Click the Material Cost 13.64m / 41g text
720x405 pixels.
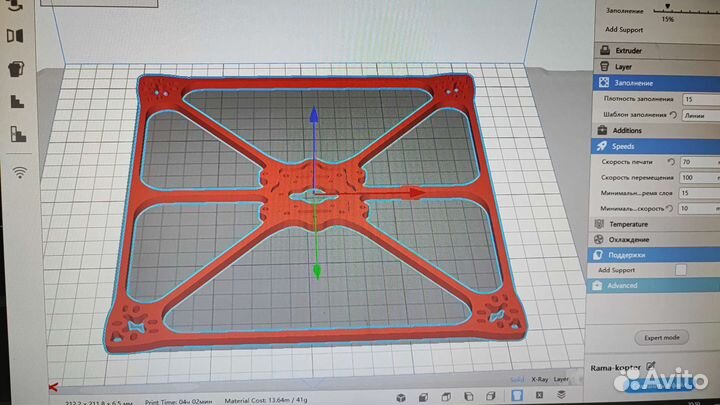click(266, 400)
